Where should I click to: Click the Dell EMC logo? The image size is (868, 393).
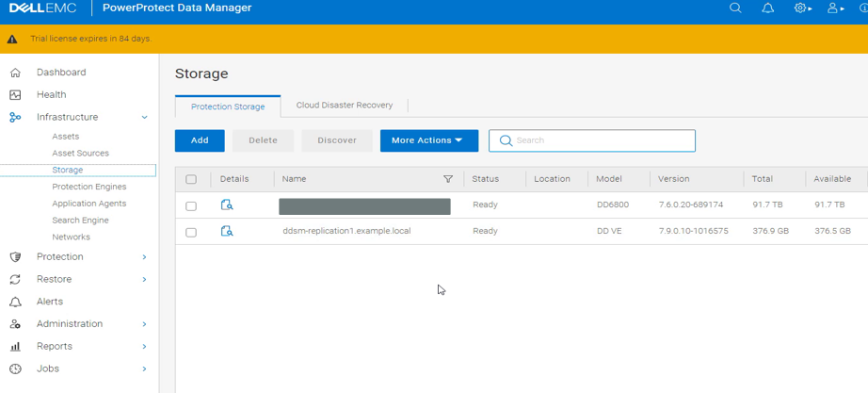pos(43,8)
